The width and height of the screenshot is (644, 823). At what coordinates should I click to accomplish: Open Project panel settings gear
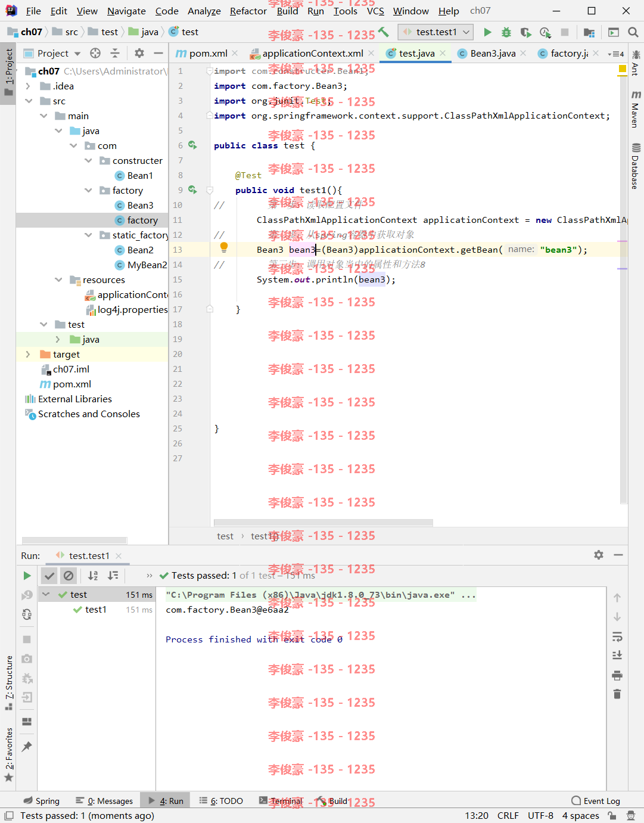coord(139,53)
